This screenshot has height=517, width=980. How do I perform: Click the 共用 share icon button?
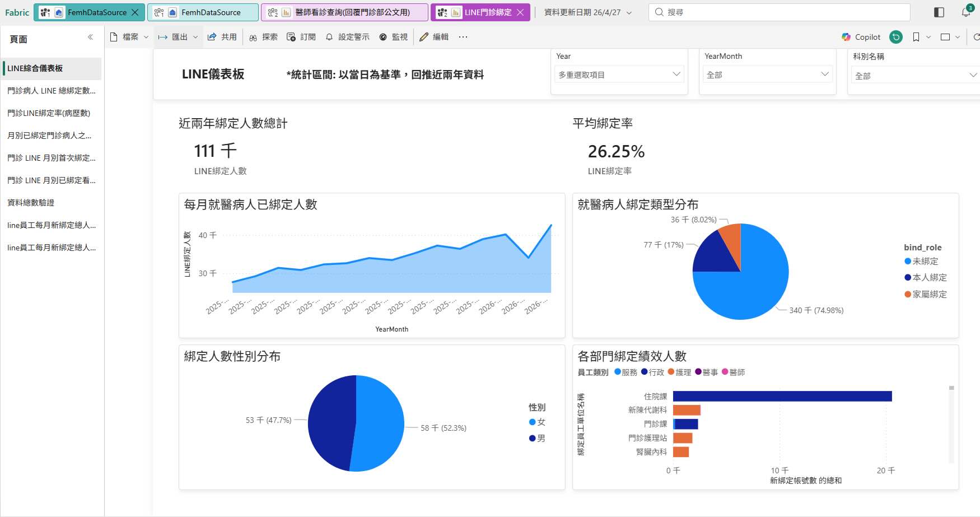coord(222,37)
